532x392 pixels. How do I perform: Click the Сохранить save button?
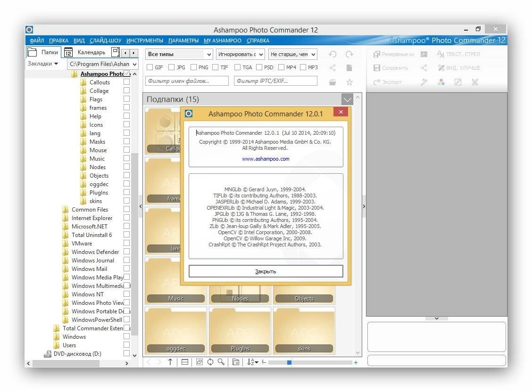pyautogui.click(x=391, y=68)
